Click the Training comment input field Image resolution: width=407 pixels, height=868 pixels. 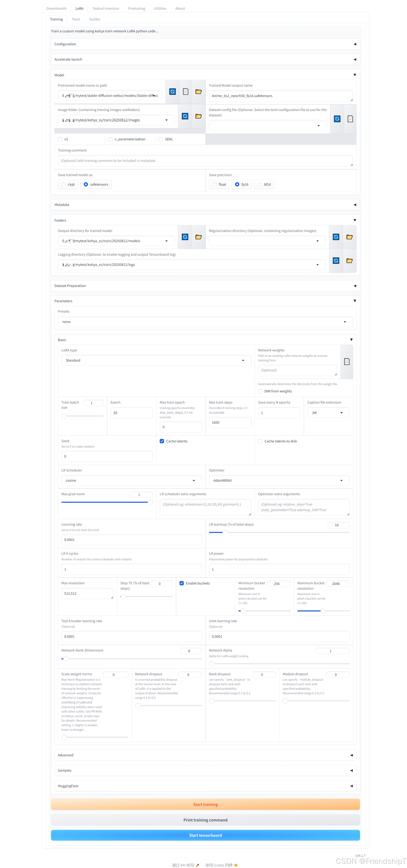click(205, 161)
